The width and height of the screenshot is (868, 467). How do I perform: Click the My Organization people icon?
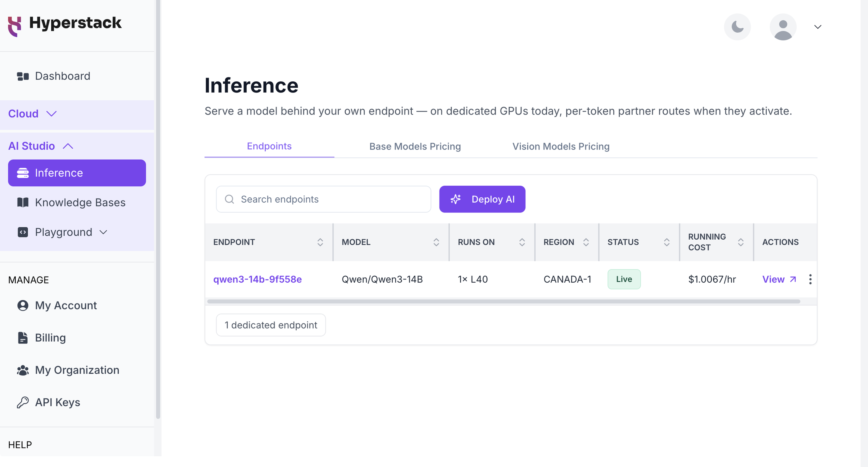pos(23,370)
